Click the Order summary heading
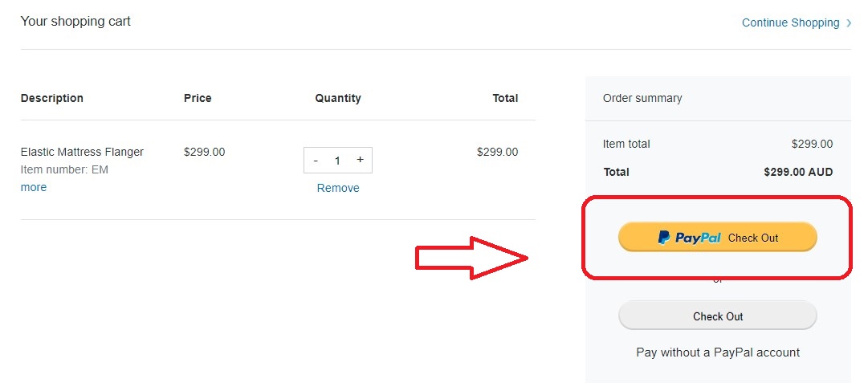 click(642, 98)
